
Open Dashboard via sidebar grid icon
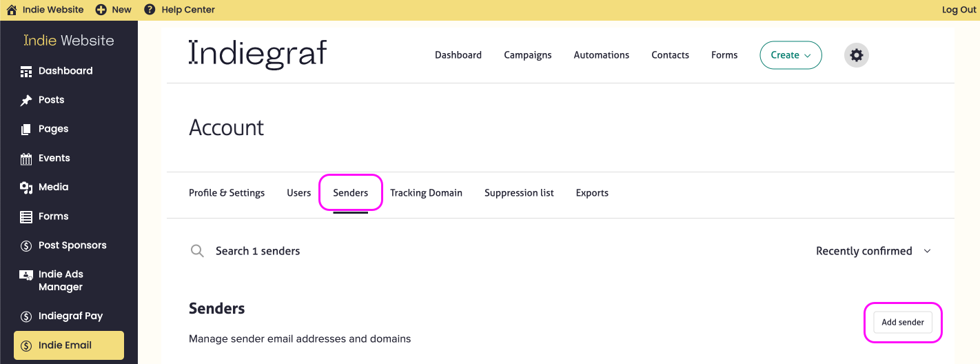26,71
